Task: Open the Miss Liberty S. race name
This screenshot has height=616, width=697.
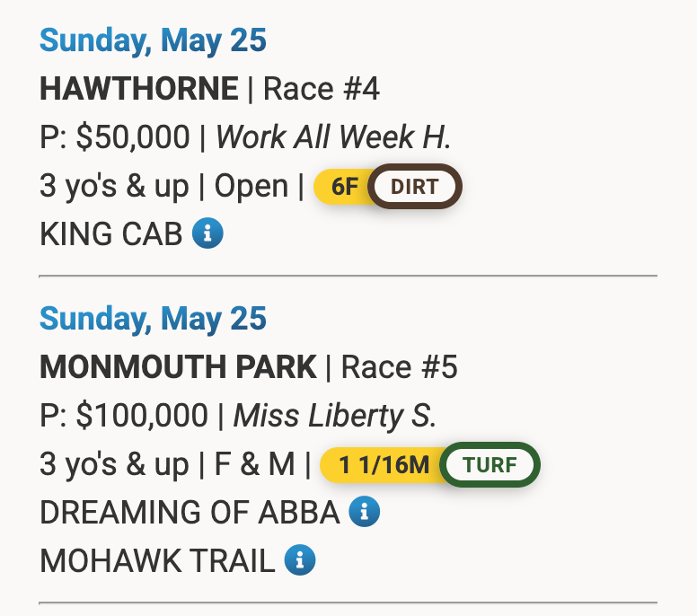Action: [334, 416]
